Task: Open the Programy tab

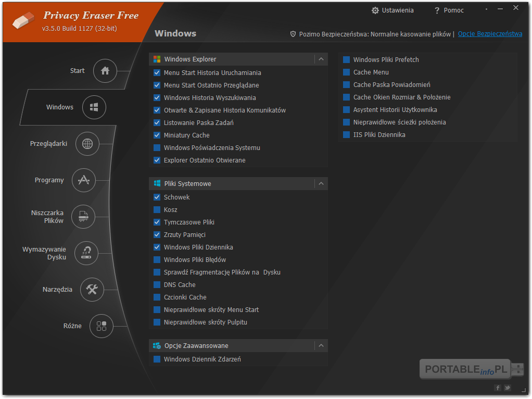Action: point(49,180)
